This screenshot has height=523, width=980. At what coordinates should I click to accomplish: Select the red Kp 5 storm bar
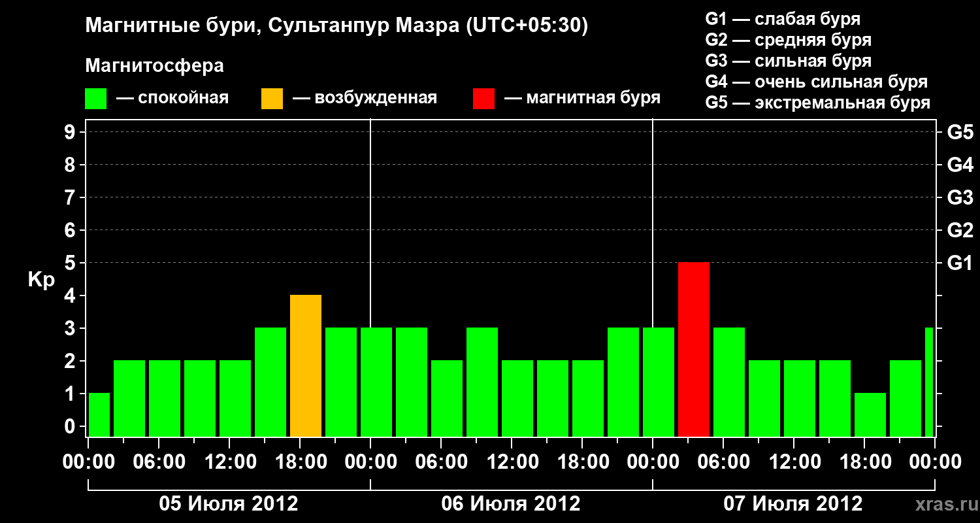click(694, 350)
